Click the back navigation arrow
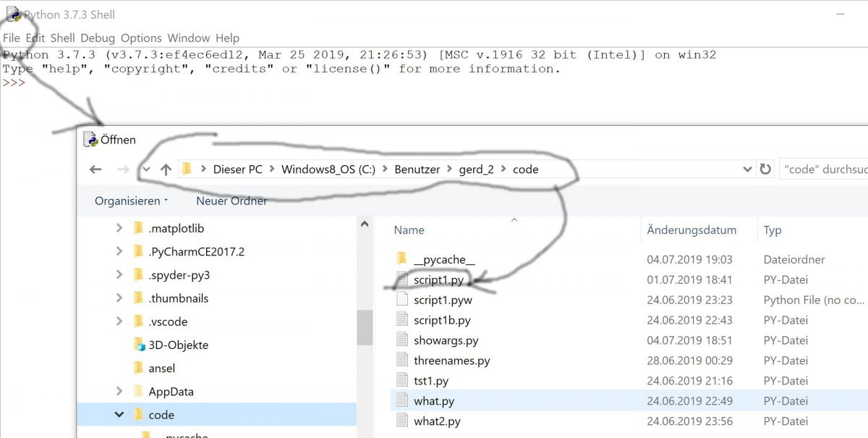This screenshot has width=868, height=438. 95,169
